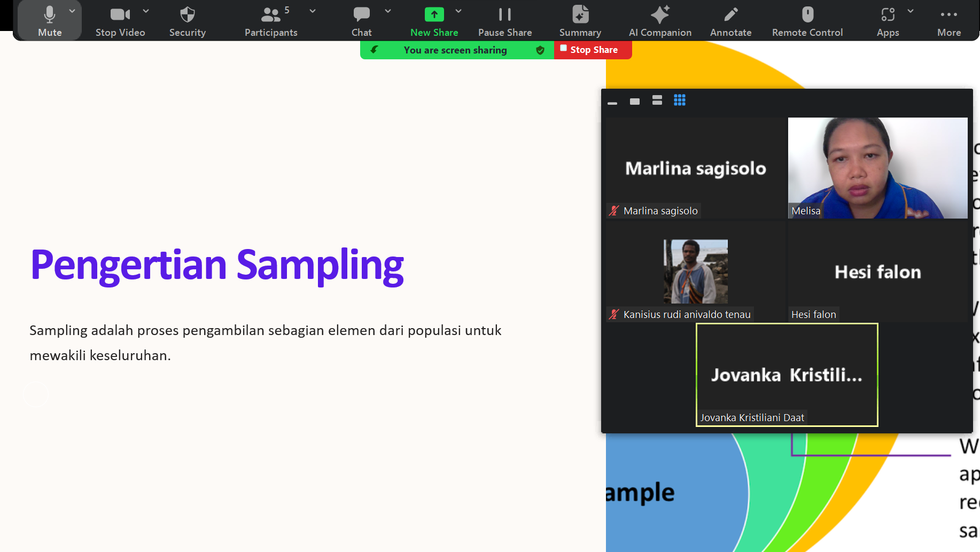Select Melisa's video thumbnail

click(x=877, y=168)
